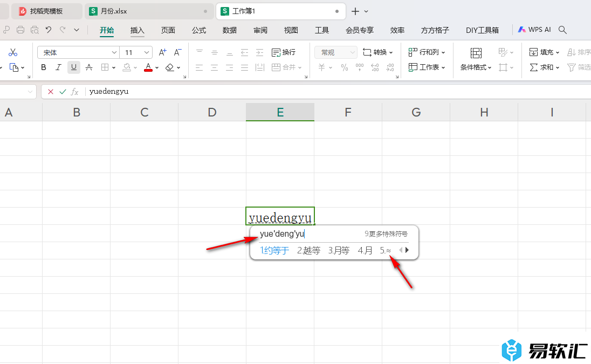The width and height of the screenshot is (591, 364).
Task: Click the 填充 fill button
Action: tap(544, 52)
